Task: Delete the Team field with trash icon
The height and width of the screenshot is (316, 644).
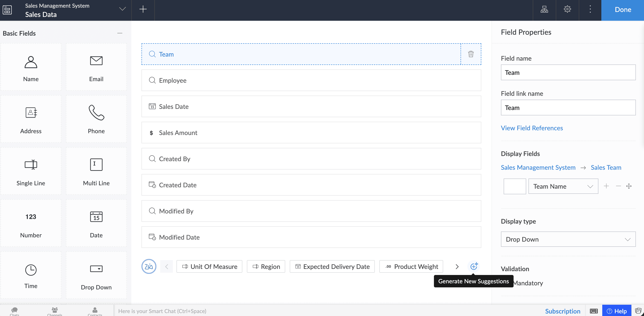Action: click(x=471, y=54)
